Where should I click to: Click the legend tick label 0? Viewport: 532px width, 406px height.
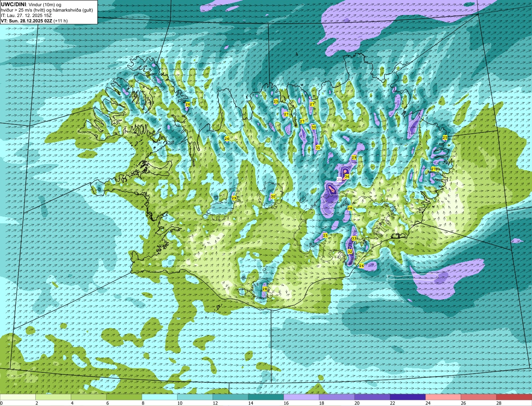pos(1,403)
